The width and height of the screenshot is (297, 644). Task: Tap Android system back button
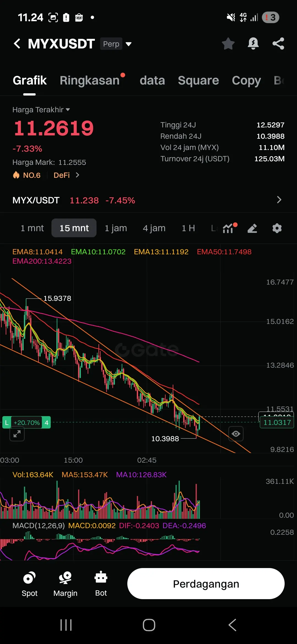tap(232, 625)
